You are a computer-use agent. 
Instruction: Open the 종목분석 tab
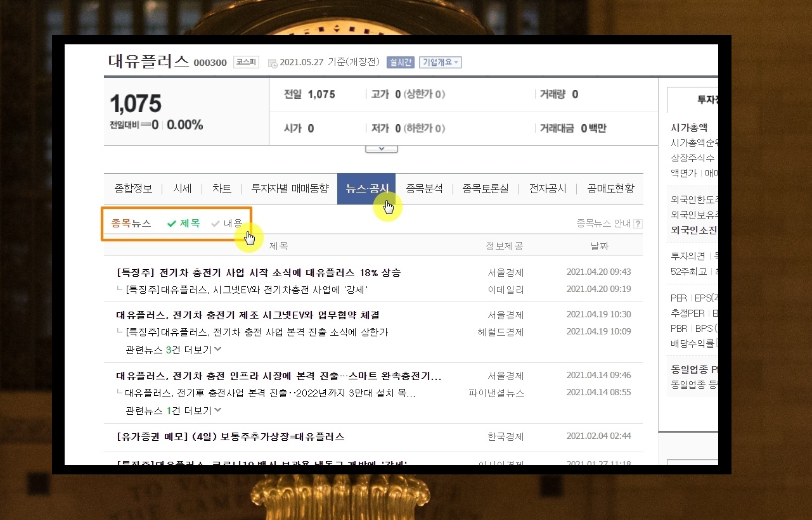coord(425,189)
